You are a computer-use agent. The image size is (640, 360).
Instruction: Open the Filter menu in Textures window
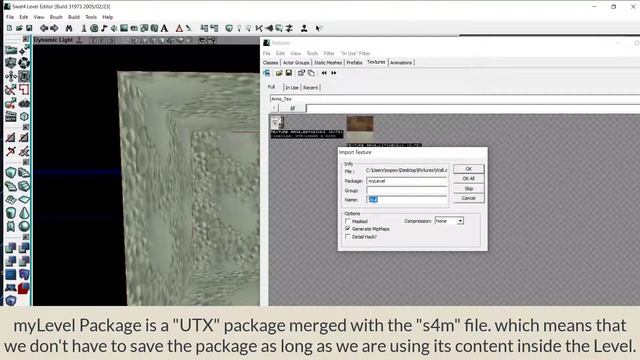pos(329,53)
